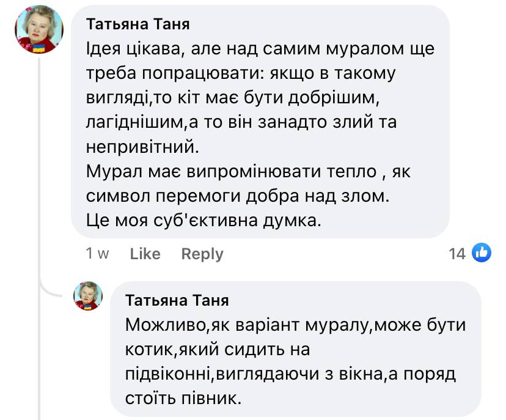View who reacted by clicking the 14 count

point(458,252)
